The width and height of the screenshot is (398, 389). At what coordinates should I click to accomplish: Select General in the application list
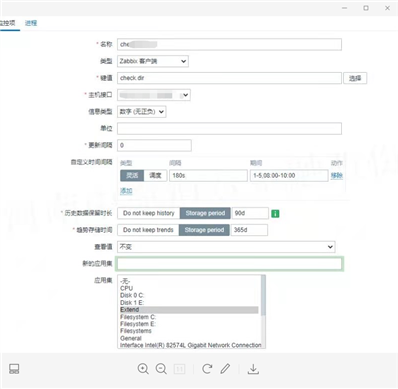pos(189,338)
